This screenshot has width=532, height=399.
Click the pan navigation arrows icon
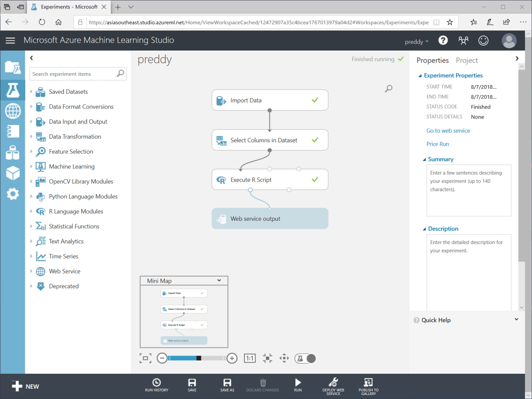point(284,358)
